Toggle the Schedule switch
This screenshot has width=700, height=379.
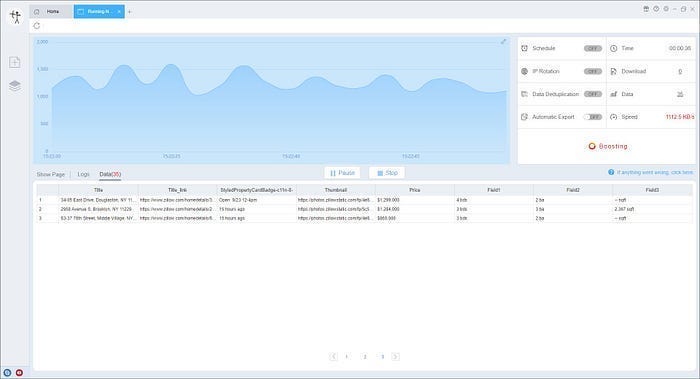point(593,48)
